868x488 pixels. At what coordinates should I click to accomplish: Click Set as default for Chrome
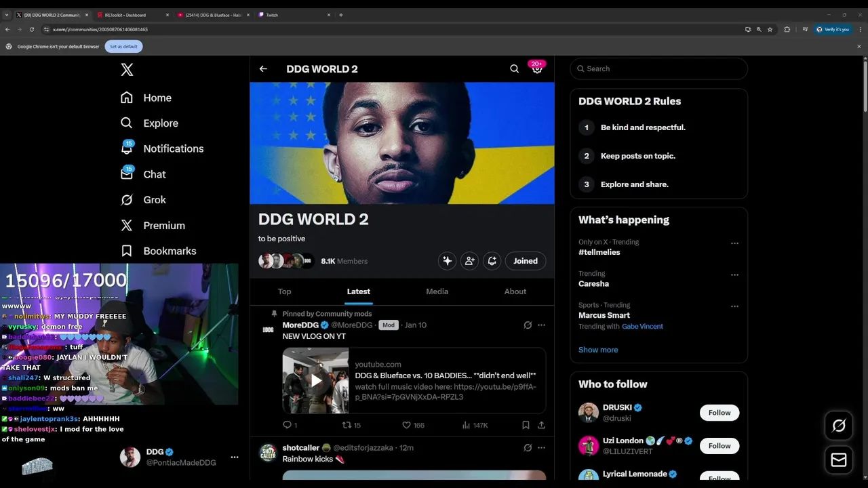[x=123, y=47]
